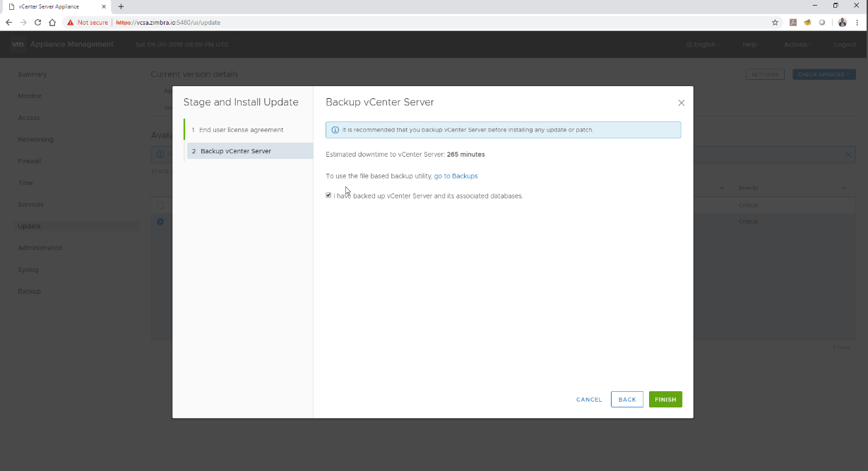Select the vCenter Server Appliance browser tab
The width and height of the screenshot is (868, 471).
(x=57, y=6)
